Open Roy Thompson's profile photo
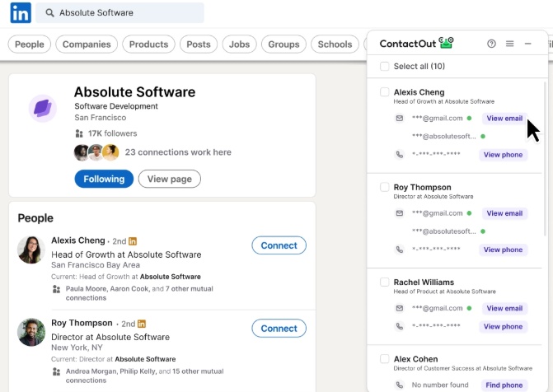The image size is (553, 392). coord(31,333)
